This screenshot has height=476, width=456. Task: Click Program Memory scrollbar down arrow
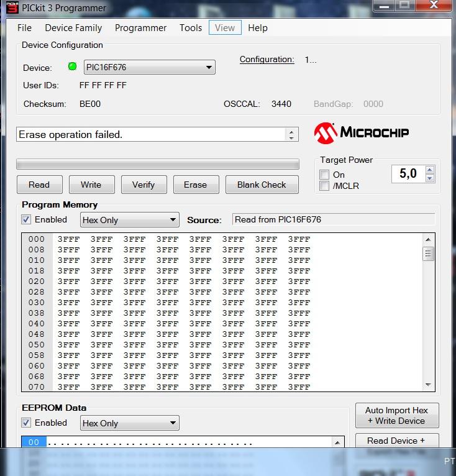[428, 385]
